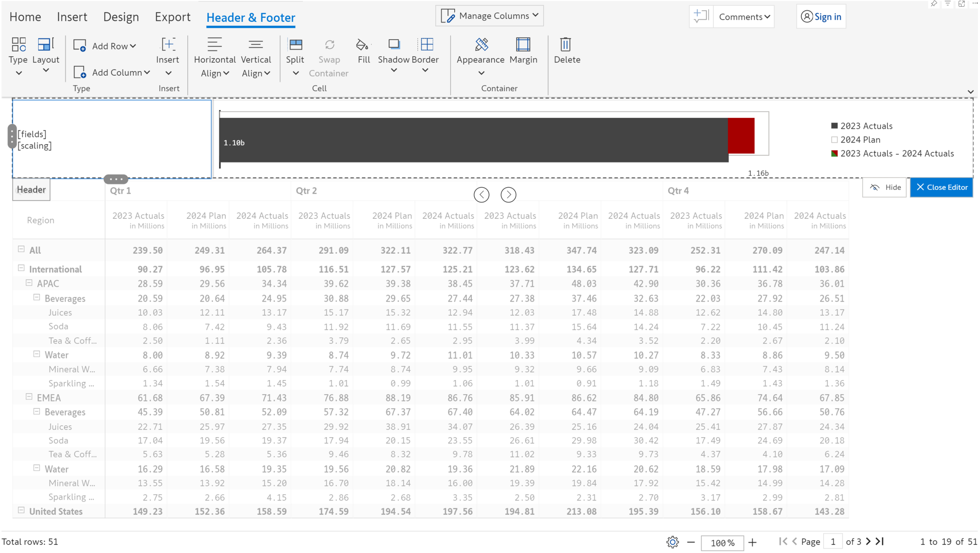
Task: Switch to the Design tab
Action: coord(121,17)
